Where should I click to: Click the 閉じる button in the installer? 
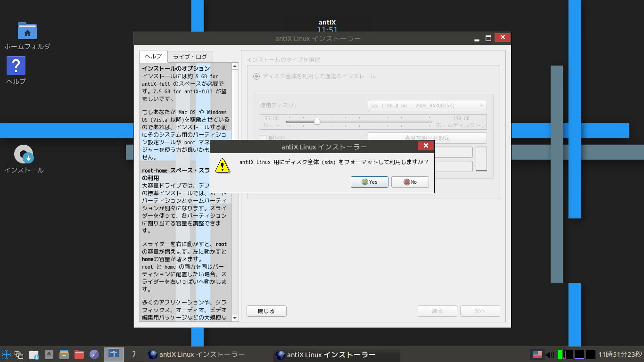point(266,311)
